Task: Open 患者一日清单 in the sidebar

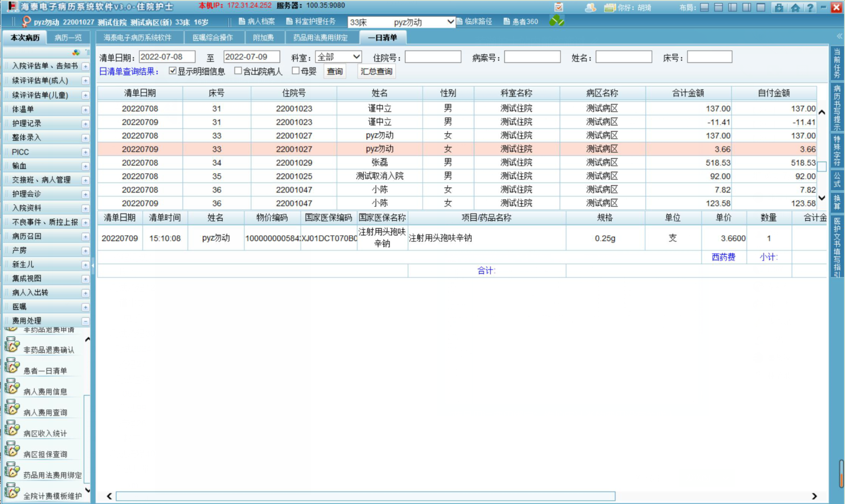Action: pos(45,371)
